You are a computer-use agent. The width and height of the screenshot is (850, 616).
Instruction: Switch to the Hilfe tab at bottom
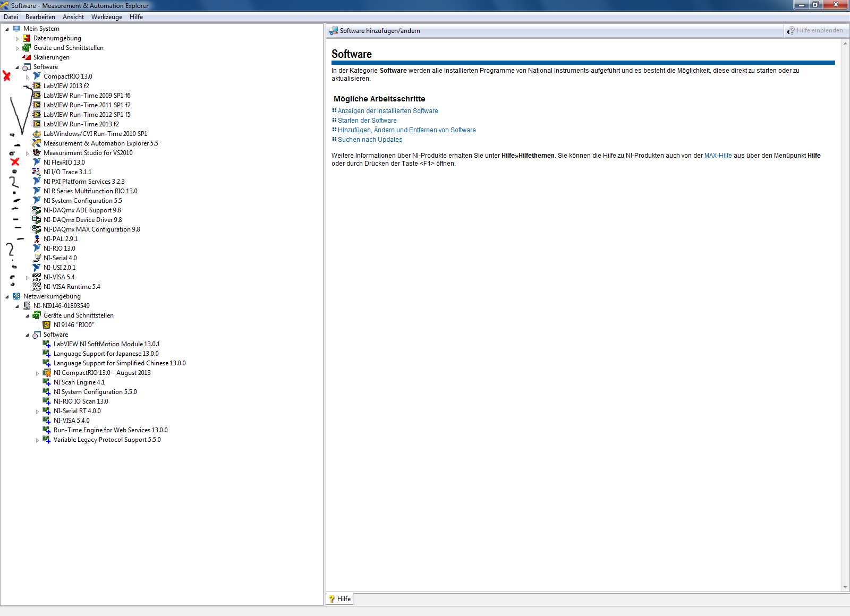point(339,599)
